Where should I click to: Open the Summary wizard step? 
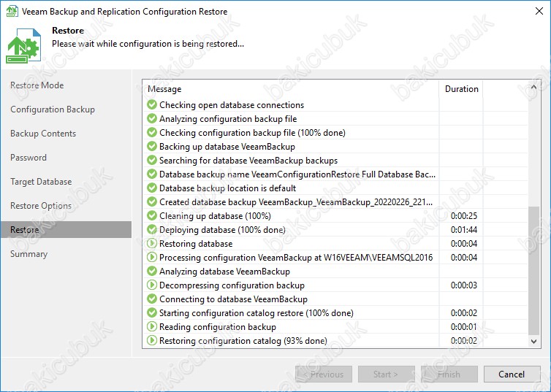[28, 254]
